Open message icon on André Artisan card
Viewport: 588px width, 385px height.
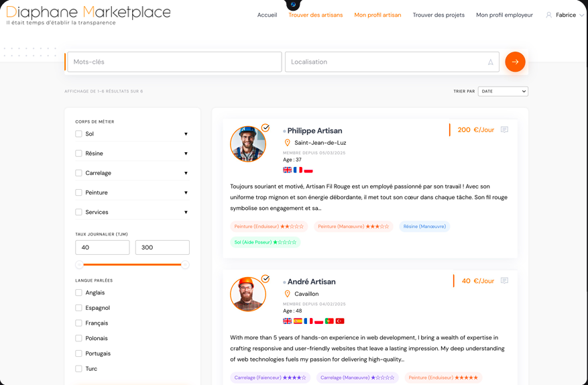[x=504, y=280]
